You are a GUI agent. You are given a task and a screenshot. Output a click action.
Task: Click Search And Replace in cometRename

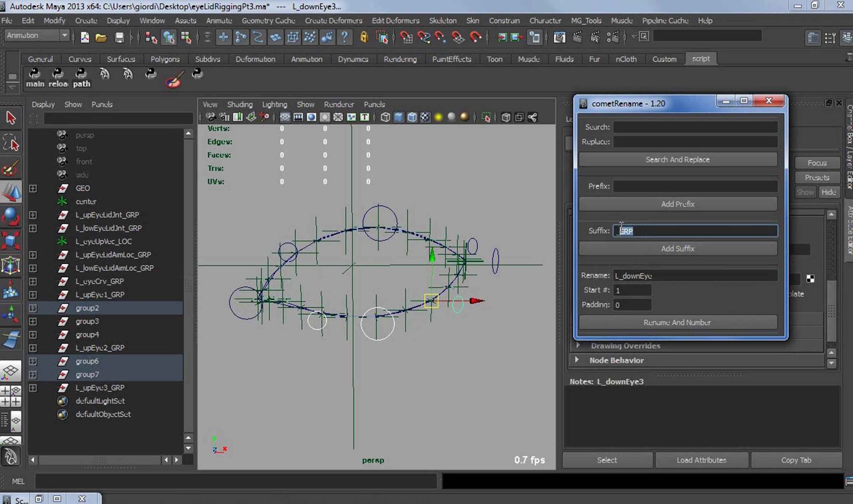pyautogui.click(x=678, y=160)
